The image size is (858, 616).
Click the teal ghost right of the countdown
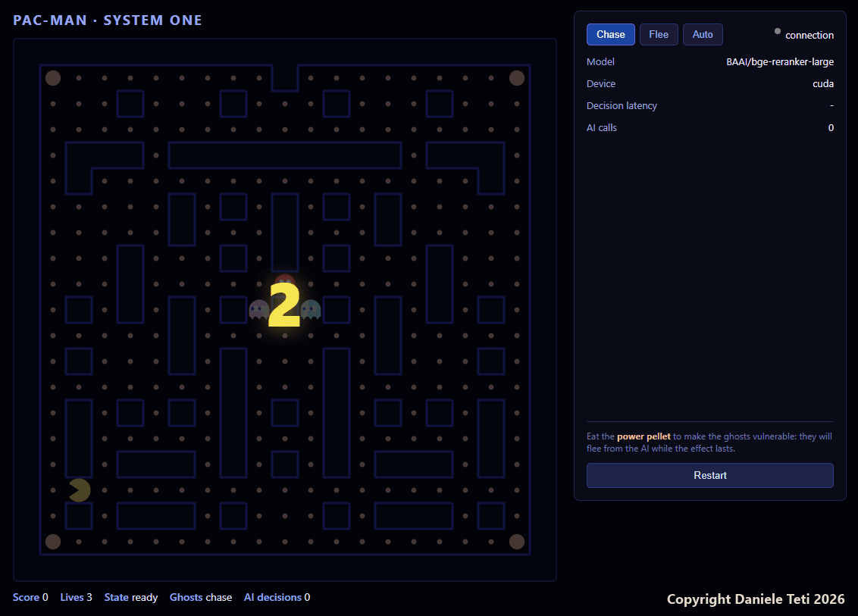pos(311,309)
